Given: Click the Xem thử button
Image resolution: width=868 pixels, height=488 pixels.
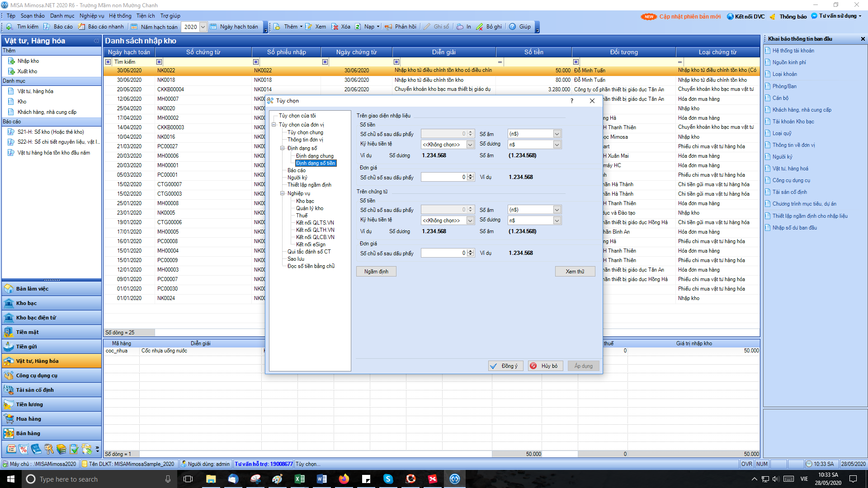Looking at the screenshot, I should coord(575,272).
